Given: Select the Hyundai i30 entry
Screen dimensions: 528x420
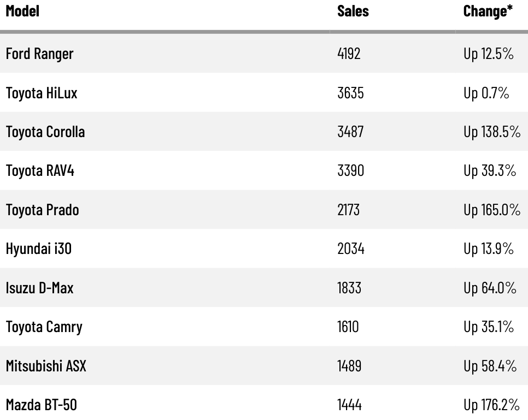Looking at the screenshot, I should [x=39, y=249].
